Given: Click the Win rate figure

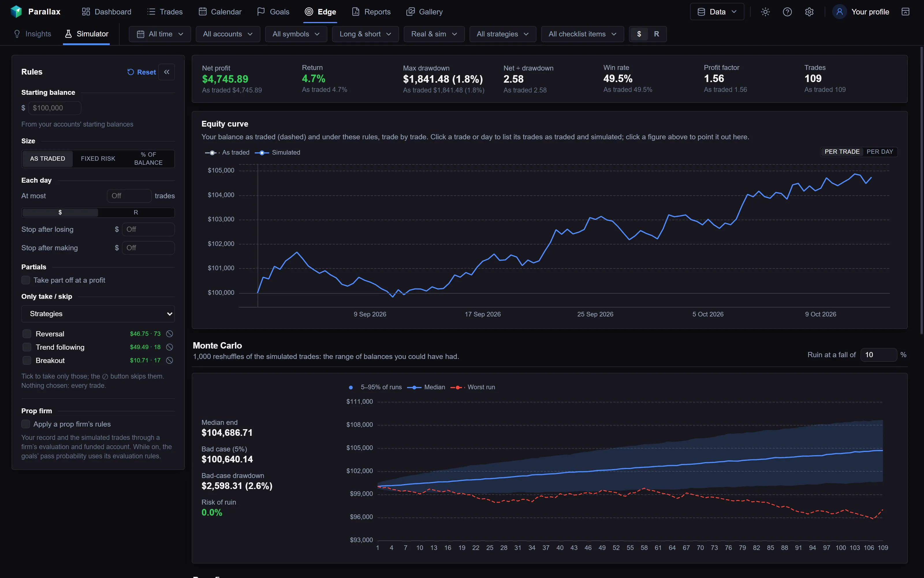Looking at the screenshot, I should click(618, 79).
